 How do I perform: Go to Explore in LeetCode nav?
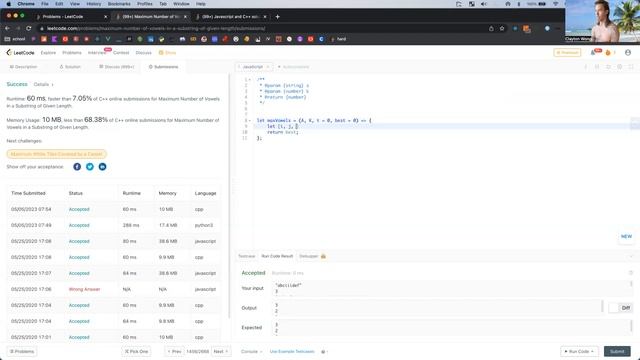click(x=48, y=53)
